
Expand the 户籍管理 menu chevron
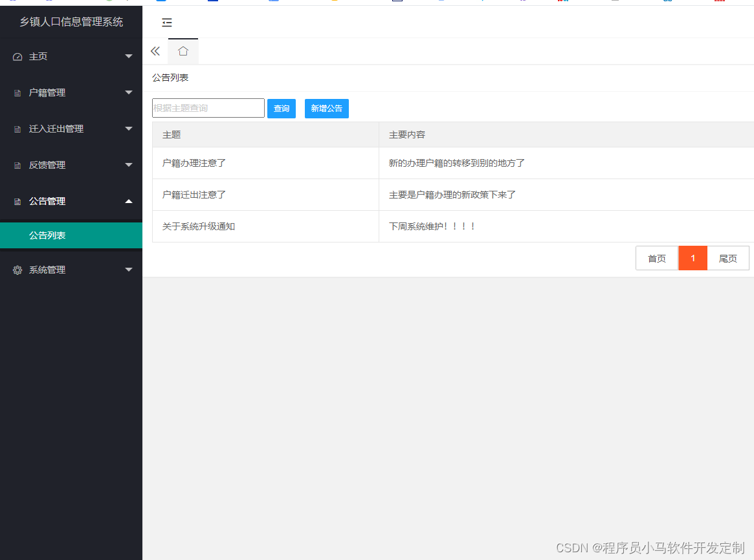click(129, 92)
